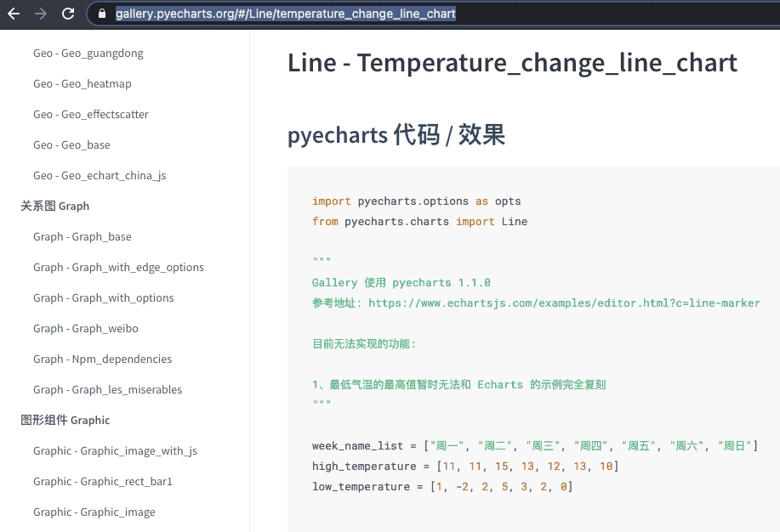
Task: Go to Graph - Npm_dependencies
Action: pos(102,359)
